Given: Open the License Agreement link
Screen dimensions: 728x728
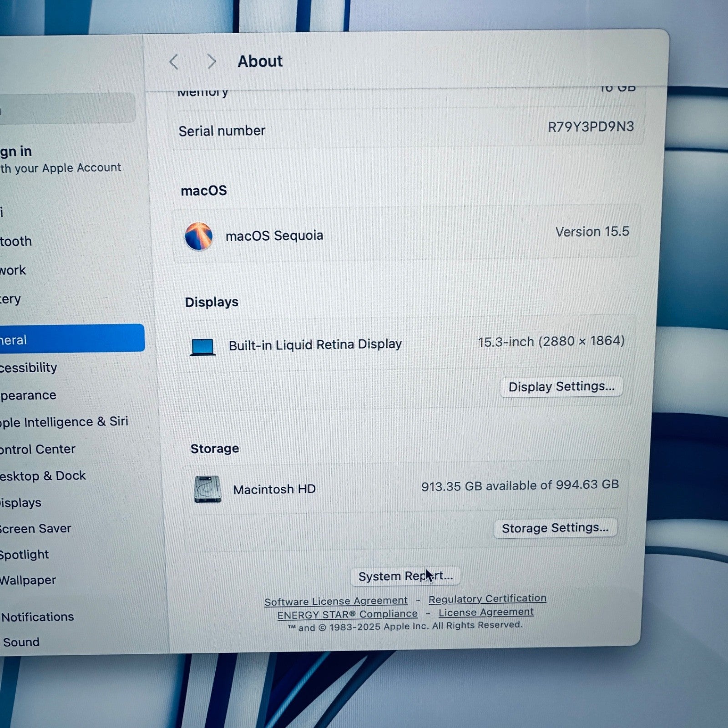Looking at the screenshot, I should (485, 612).
